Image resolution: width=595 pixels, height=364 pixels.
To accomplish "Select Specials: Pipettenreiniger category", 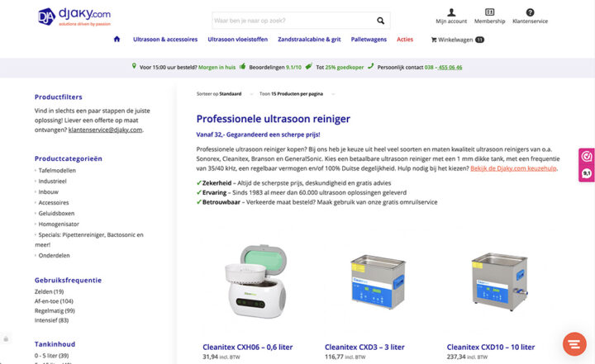I will [89, 239].
